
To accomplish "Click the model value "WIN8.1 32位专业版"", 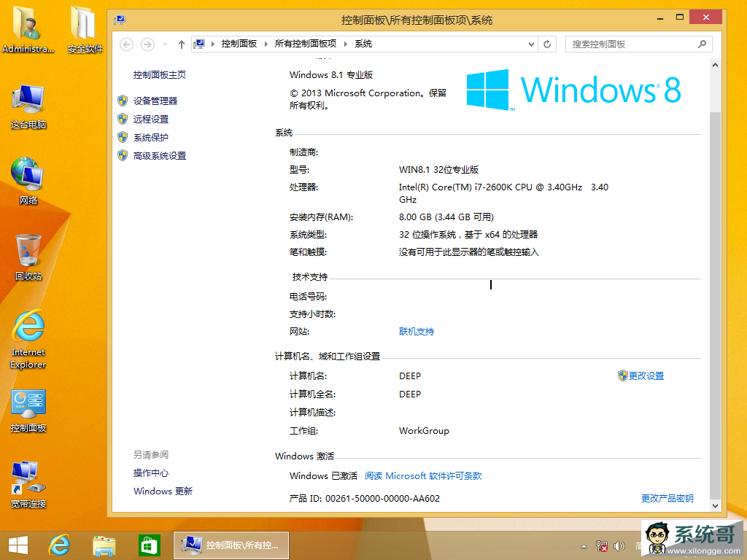I will pyautogui.click(x=438, y=169).
